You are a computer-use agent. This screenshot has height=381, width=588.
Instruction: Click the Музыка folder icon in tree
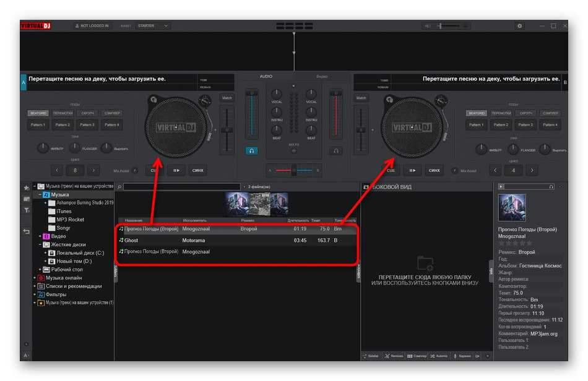pos(46,195)
